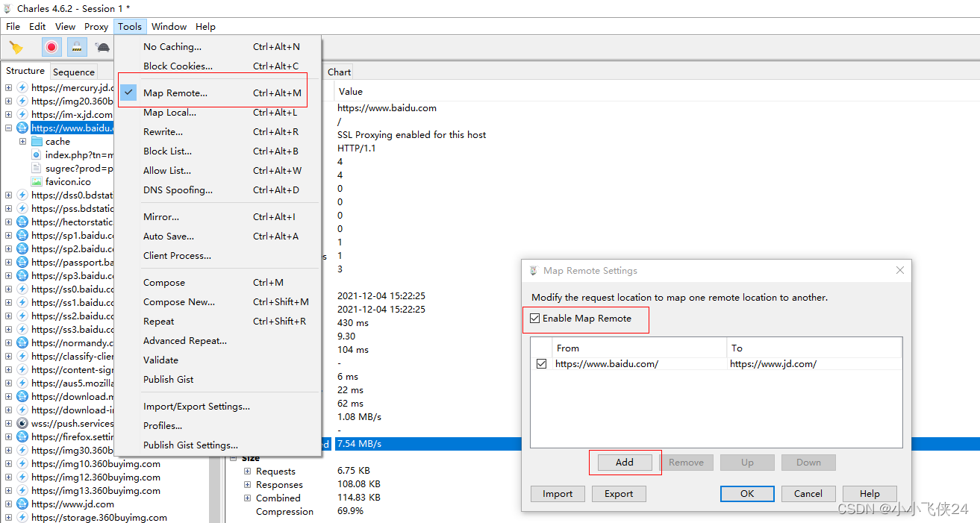The image size is (980, 523).
Task: Collapse the https://www.baidu.com tree node
Action: tap(9, 128)
